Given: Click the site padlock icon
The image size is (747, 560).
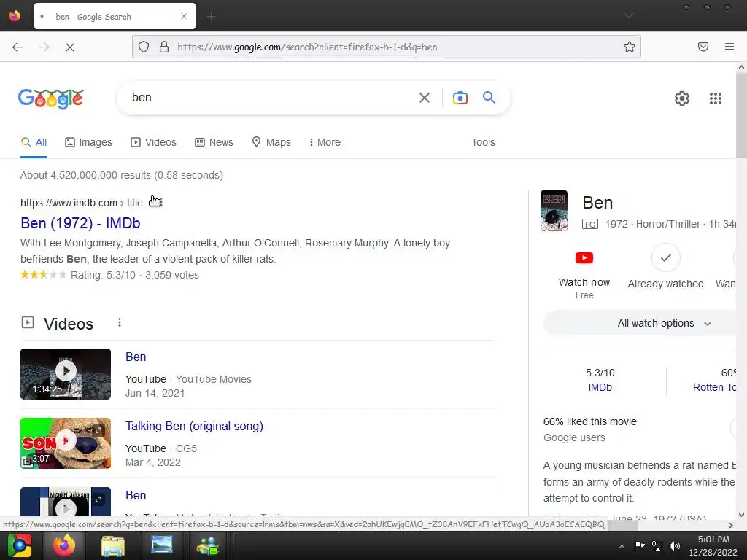Looking at the screenshot, I should tap(164, 47).
